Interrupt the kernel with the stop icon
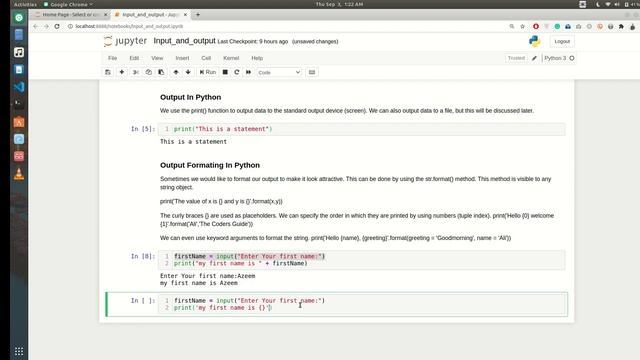The width and height of the screenshot is (640, 360). pos(225,72)
